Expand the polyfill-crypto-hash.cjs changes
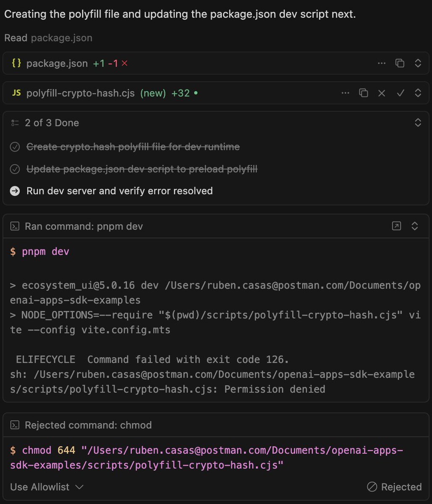 click(x=418, y=93)
